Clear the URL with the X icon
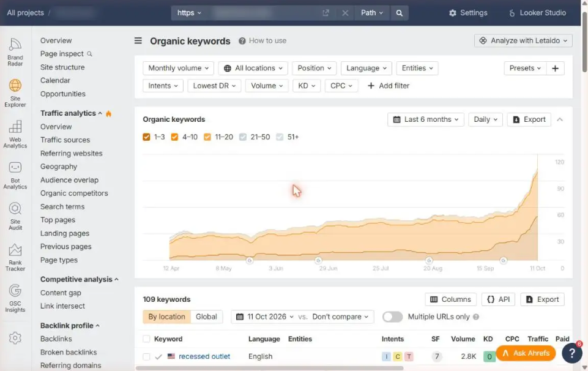This screenshot has width=588, height=371. tap(345, 13)
